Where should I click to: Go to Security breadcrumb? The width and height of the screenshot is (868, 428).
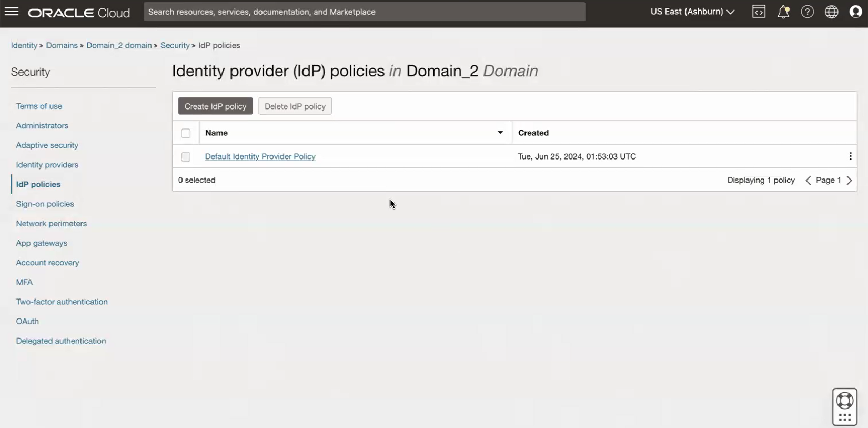point(175,45)
